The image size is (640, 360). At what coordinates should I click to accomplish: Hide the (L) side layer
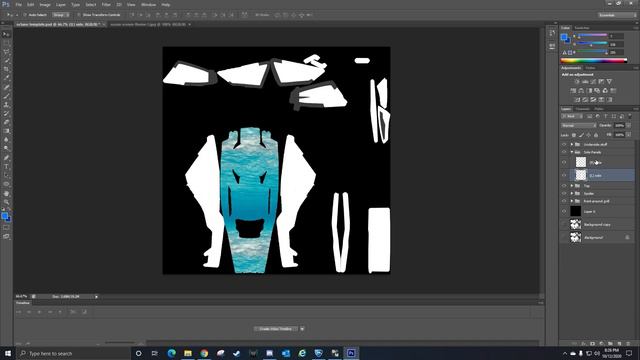point(564,175)
